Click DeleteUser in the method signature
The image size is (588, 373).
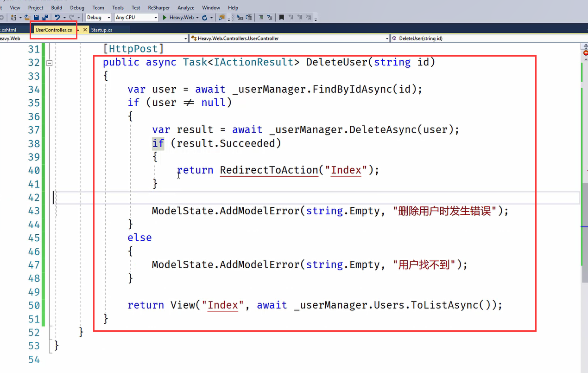337,62
